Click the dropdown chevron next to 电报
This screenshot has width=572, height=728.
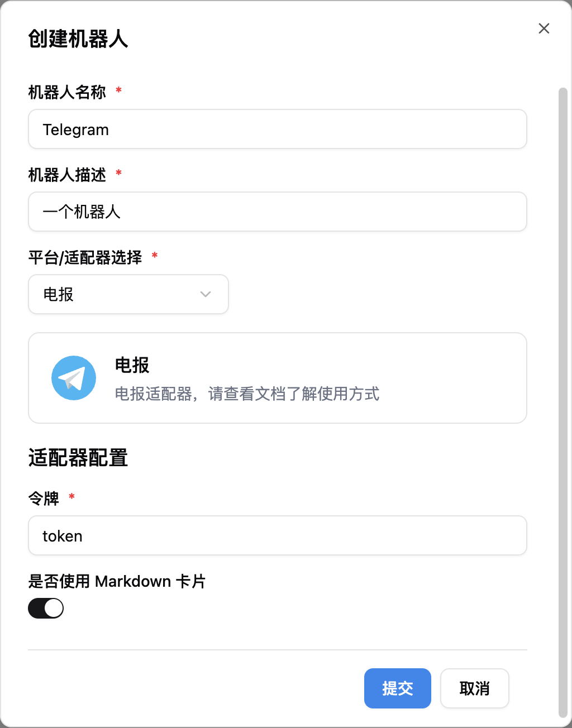click(205, 294)
